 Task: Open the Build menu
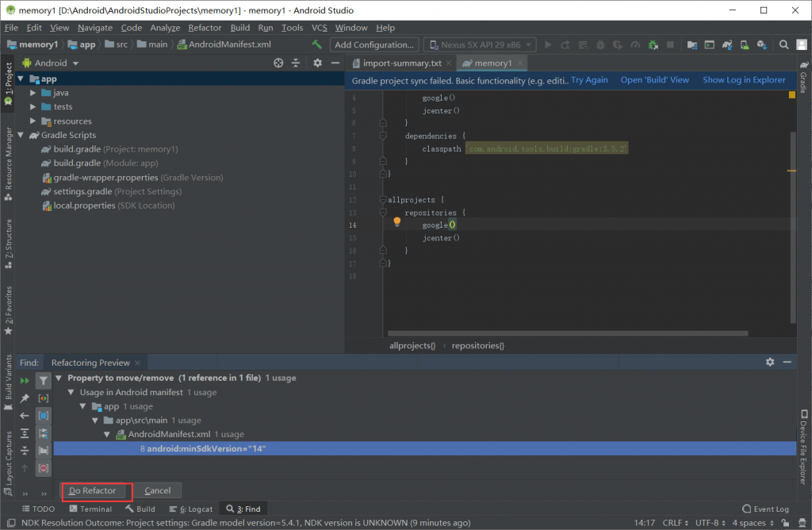[239, 28]
